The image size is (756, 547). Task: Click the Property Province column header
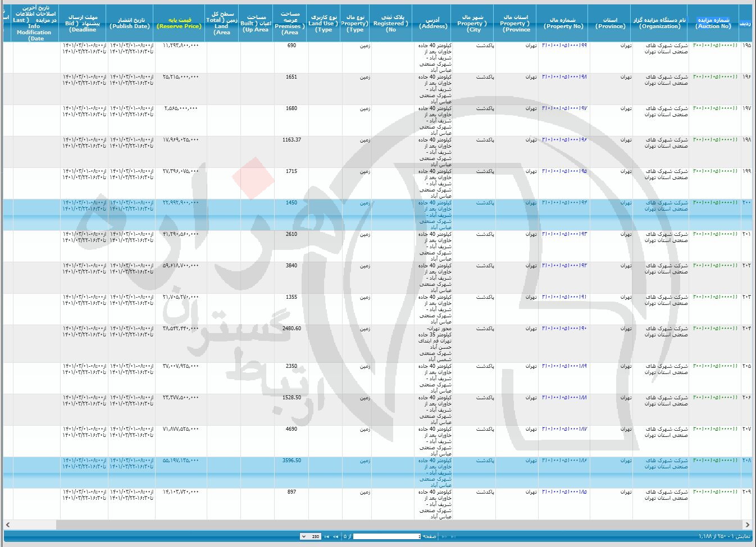click(516, 23)
